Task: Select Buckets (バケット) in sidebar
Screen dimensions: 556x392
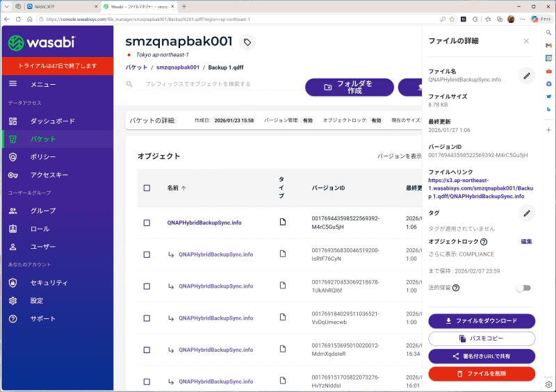Action: coord(58,139)
